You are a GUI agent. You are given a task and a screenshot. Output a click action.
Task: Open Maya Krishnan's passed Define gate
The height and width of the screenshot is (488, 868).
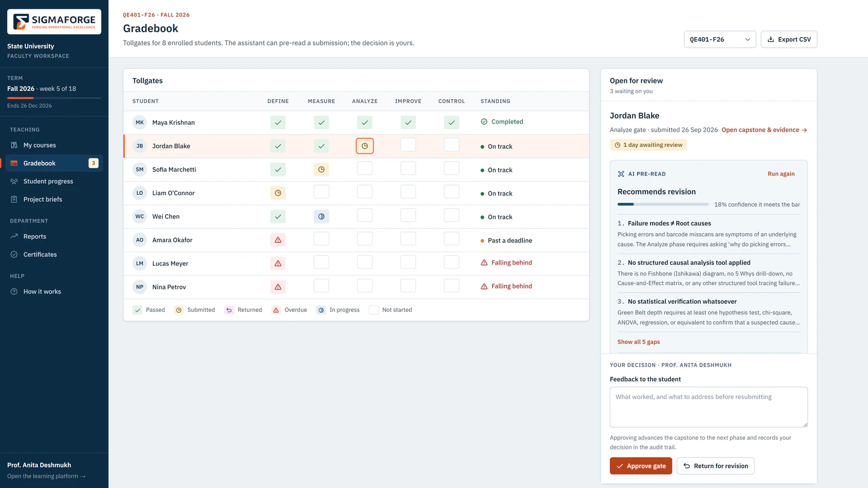pyautogui.click(x=278, y=123)
